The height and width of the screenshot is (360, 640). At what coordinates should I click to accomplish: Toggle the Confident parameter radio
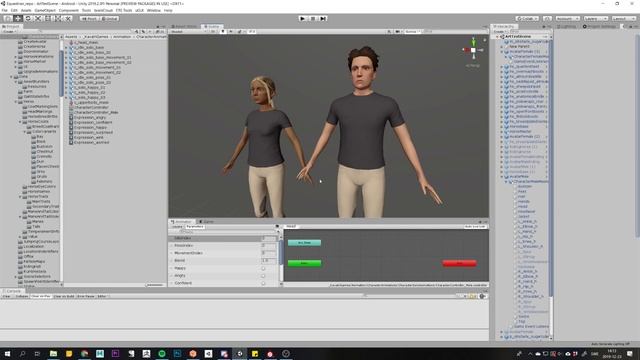263,283
